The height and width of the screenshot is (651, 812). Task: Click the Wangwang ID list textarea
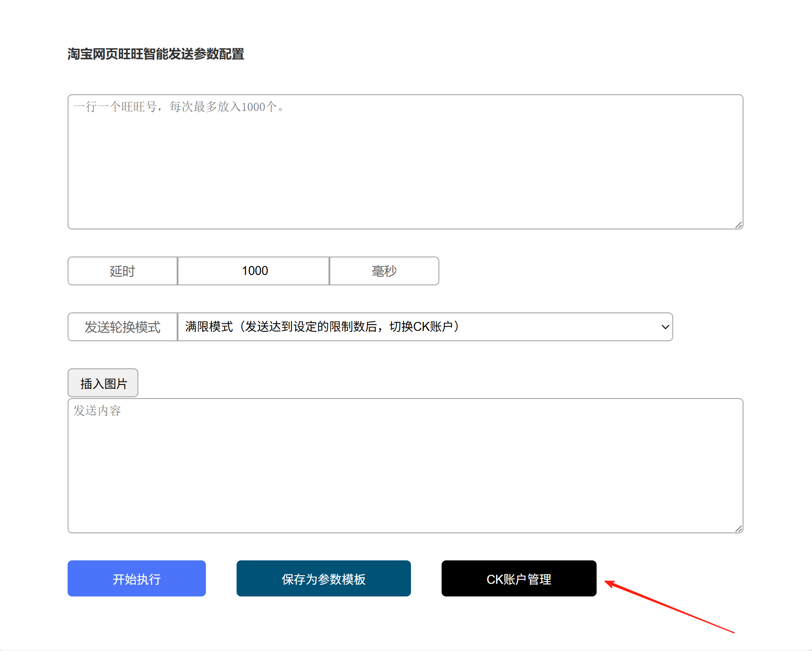405,162
